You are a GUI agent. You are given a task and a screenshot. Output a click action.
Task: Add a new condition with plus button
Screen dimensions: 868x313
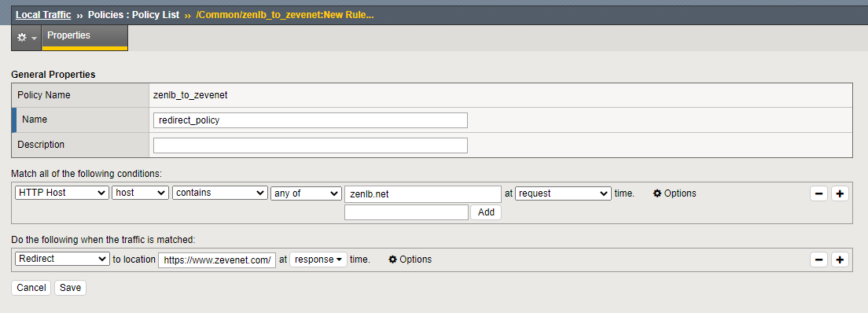point(840,193)
